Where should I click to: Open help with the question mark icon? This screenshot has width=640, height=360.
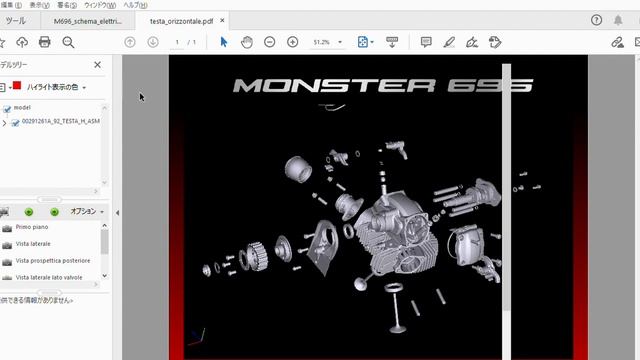pyautogui.click(x=596, y=20)
